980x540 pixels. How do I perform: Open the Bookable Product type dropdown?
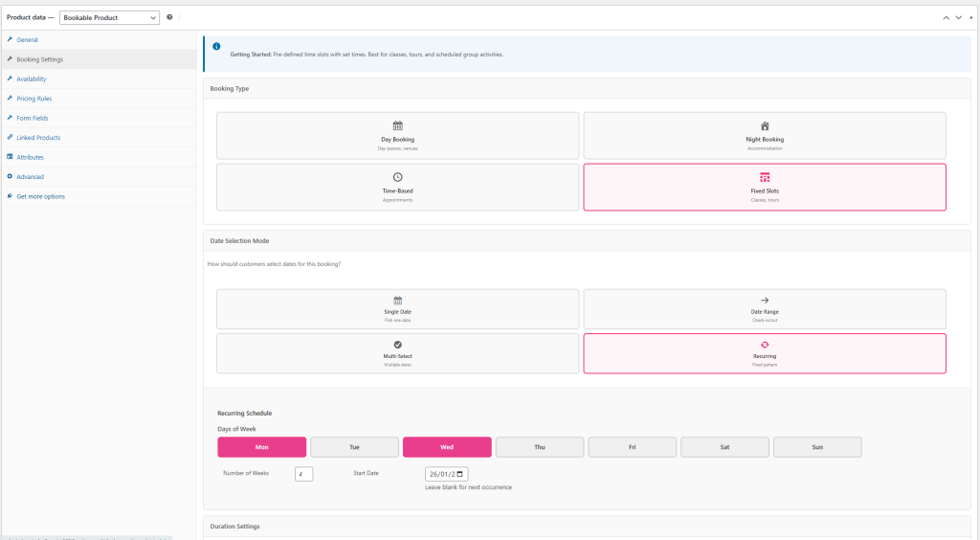(x=110, y=17)
